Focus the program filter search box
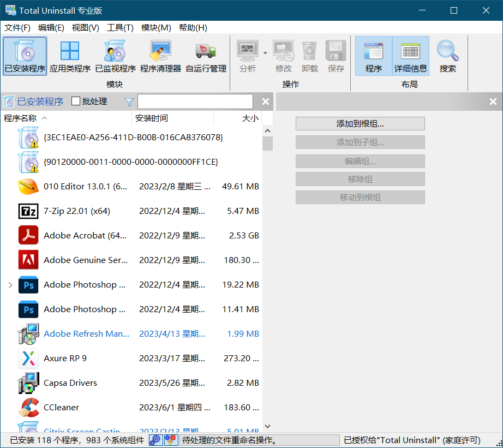This screenshot has height=448, width=503. tap(195, 101)
